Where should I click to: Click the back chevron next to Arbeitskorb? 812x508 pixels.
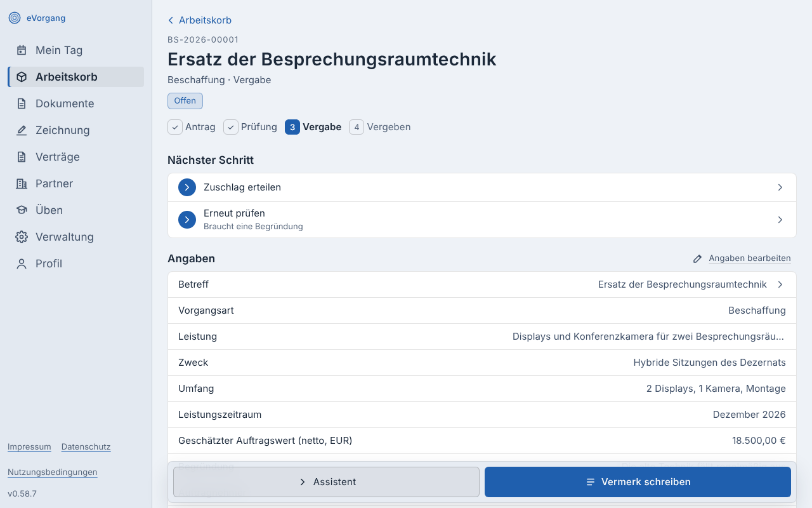[171, 20]
